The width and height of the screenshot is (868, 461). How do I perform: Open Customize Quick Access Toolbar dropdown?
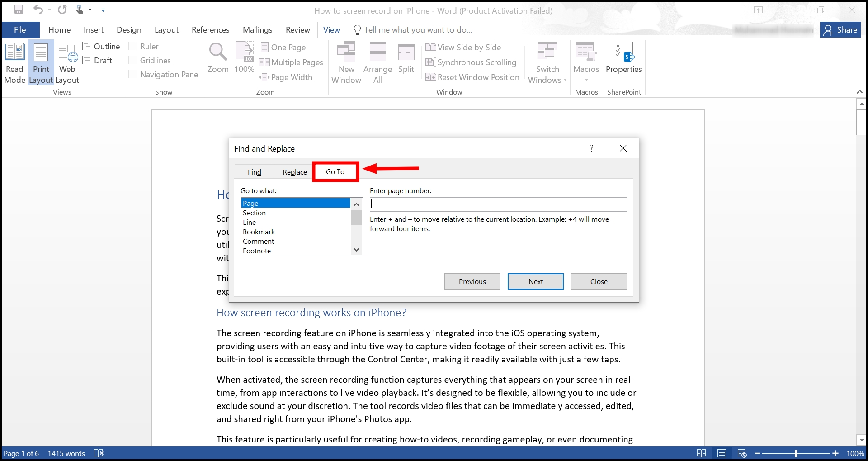click(x=103, y=10)
